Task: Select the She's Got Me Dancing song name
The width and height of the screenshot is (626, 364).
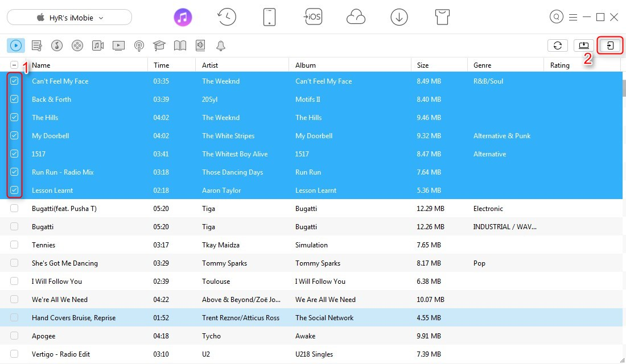Action: pyautogui.click(x=65, y=263)
